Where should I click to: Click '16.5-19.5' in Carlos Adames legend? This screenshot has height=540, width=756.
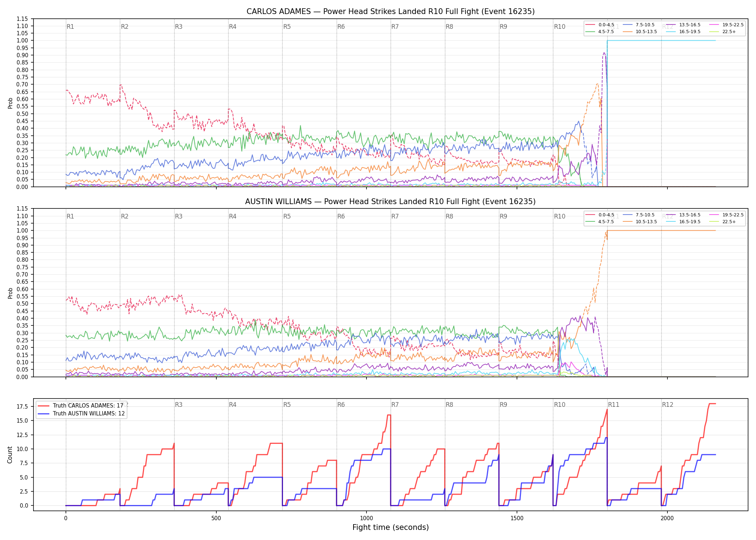pyautogui.click(x=690, y=32)
